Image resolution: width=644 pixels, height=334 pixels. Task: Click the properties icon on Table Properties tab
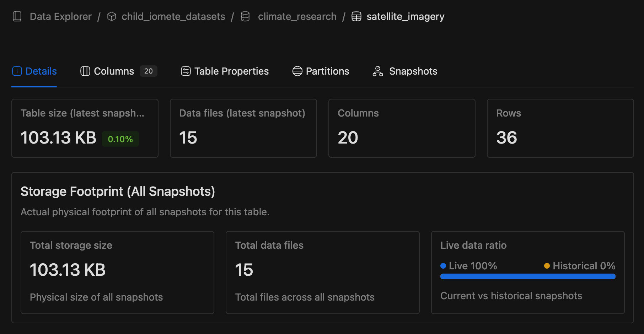point(186,71)
